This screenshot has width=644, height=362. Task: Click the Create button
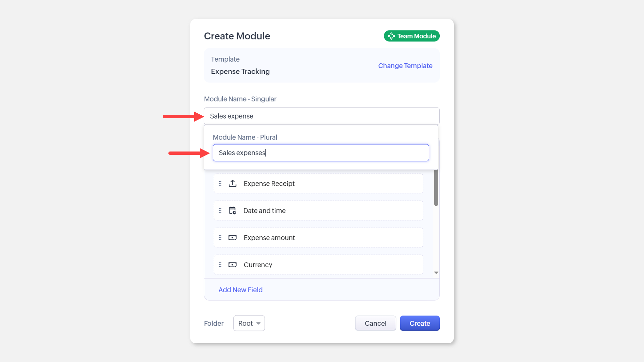tap(420, 323)
